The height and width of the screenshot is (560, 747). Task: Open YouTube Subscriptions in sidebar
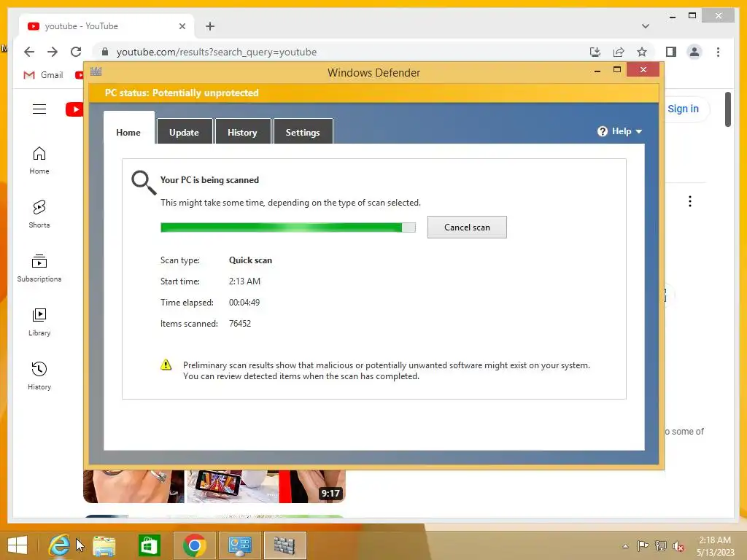39,268
